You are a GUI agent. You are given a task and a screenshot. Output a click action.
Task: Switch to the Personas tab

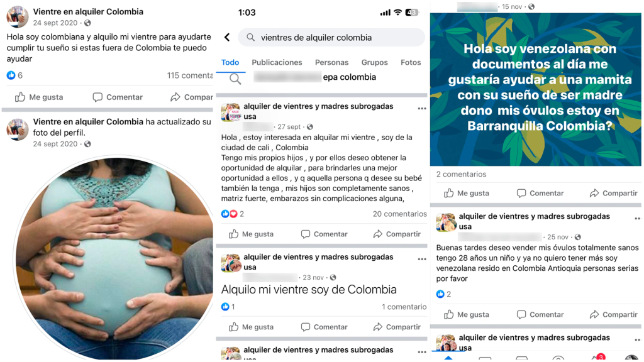click(331, 62)
